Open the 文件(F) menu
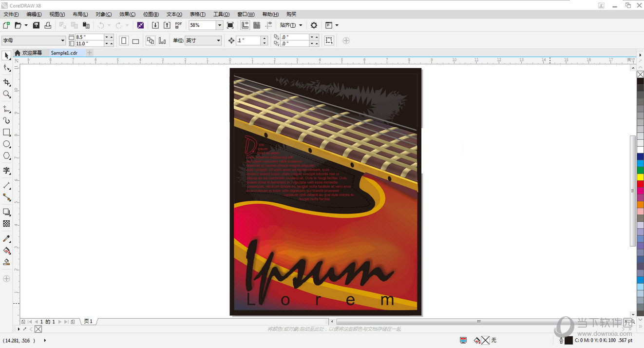644x348 pixels. click(x=11, y=14)
